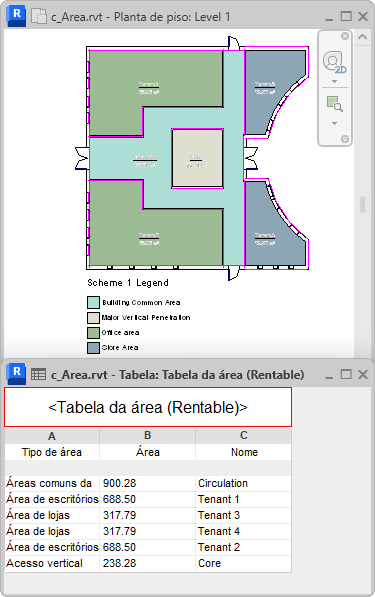The width and height of the screenshot is (375, 597).
Task: Click the Store Area legend color swatch
Action: [x=93, y=348]
